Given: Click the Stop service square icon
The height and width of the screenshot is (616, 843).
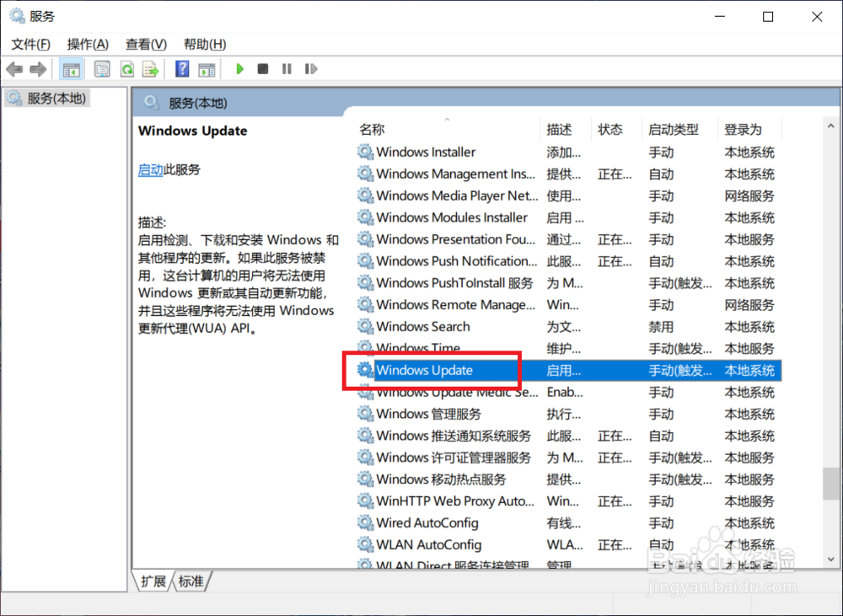Looking at the screenshot, I should pyautogui.click(x=263, y=69).
